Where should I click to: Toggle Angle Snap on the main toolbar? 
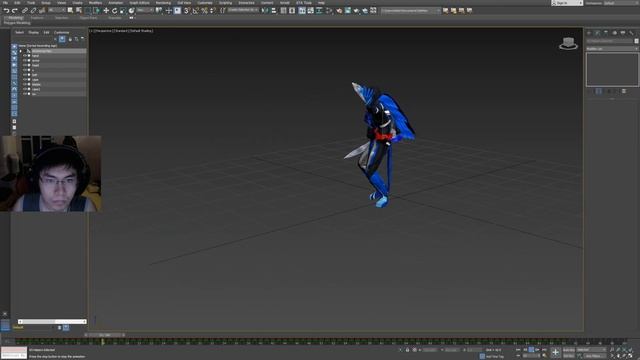[x=196, y=11]
